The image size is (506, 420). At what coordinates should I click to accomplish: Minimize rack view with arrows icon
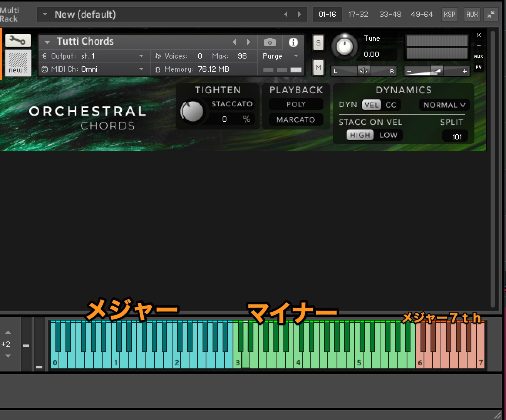pos(491,15)
